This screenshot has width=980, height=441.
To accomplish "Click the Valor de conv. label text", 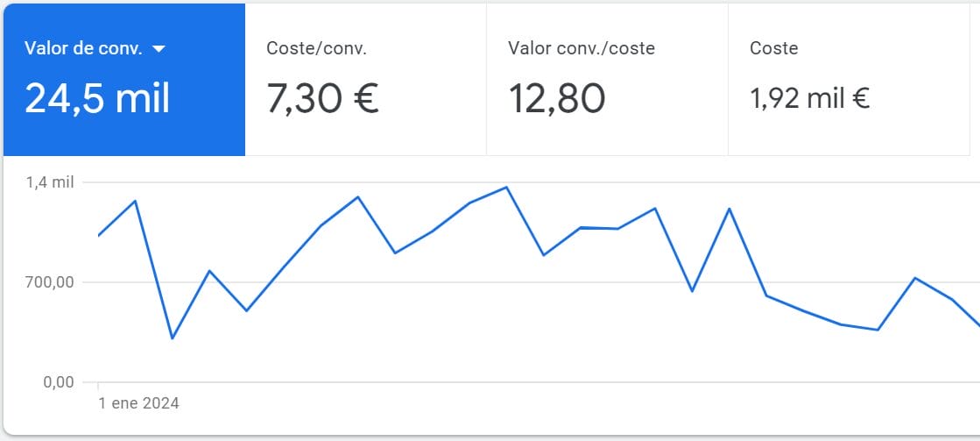I will 83,49.
